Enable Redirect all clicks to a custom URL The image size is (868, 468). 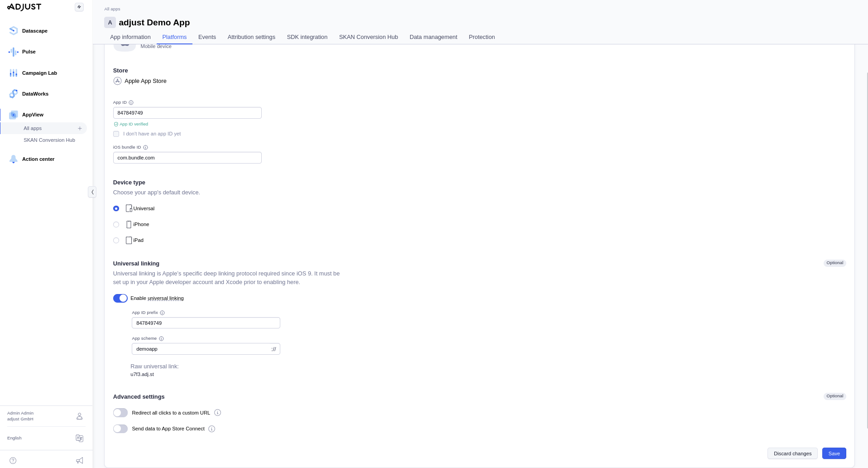pos(120,413)
